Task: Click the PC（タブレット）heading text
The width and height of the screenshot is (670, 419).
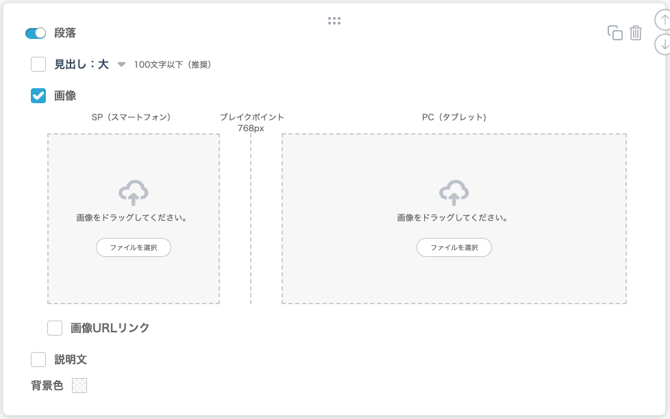Action: [454, 117]
